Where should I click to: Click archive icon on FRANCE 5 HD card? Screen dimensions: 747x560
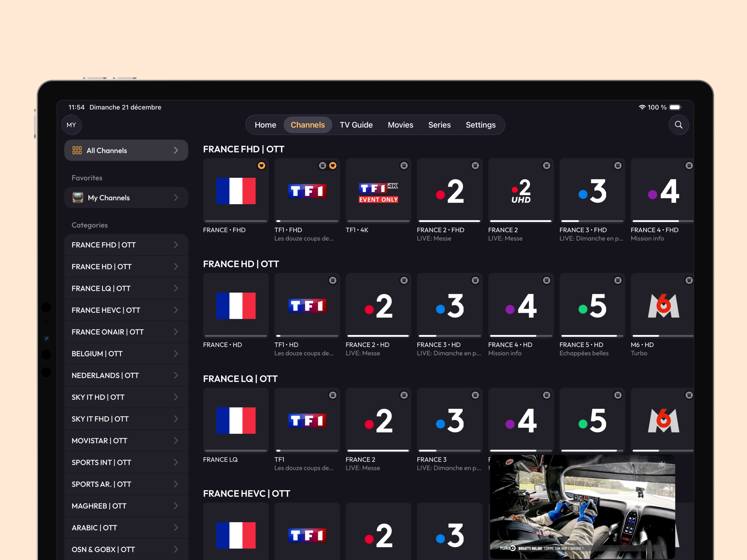click(x=618, y=280)
